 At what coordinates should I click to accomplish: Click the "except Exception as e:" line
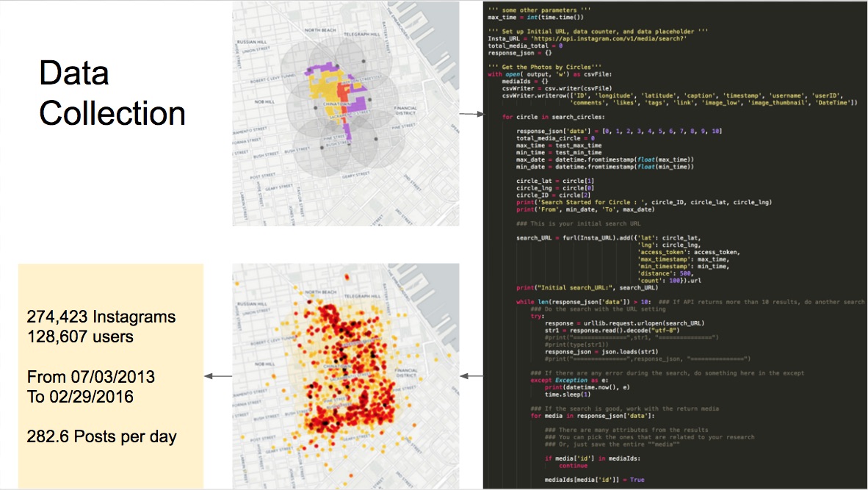click(570, 381)
